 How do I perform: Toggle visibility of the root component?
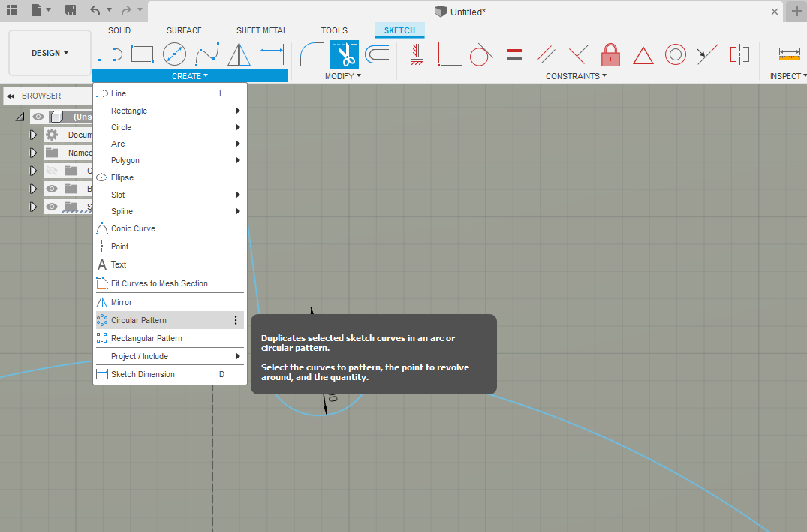click(38, 117)
